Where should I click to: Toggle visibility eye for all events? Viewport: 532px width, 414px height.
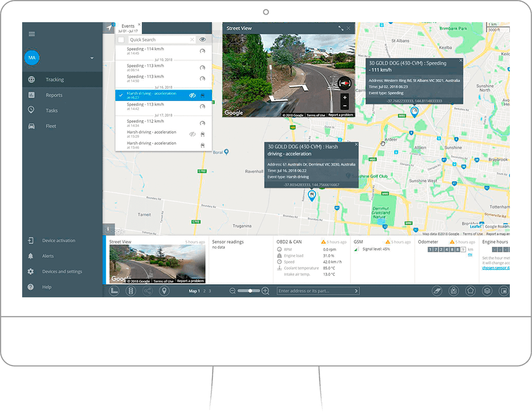[x=203, y=39]
